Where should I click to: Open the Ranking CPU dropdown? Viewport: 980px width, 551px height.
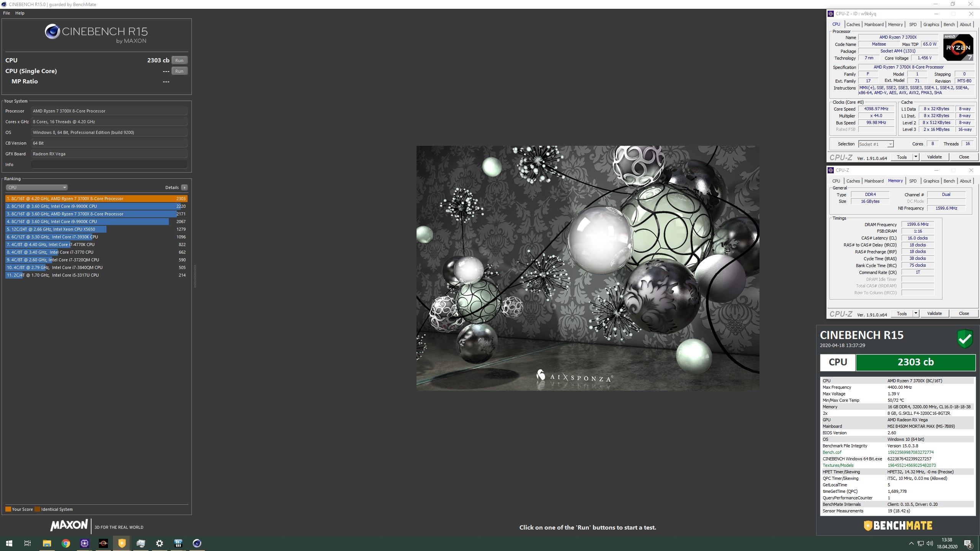(37, 187)
